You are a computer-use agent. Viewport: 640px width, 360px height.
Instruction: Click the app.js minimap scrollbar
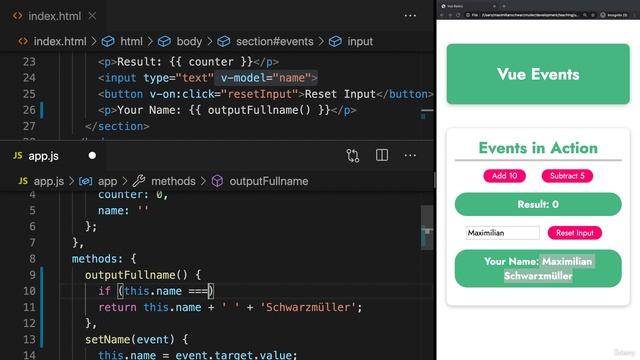(427, 228)
